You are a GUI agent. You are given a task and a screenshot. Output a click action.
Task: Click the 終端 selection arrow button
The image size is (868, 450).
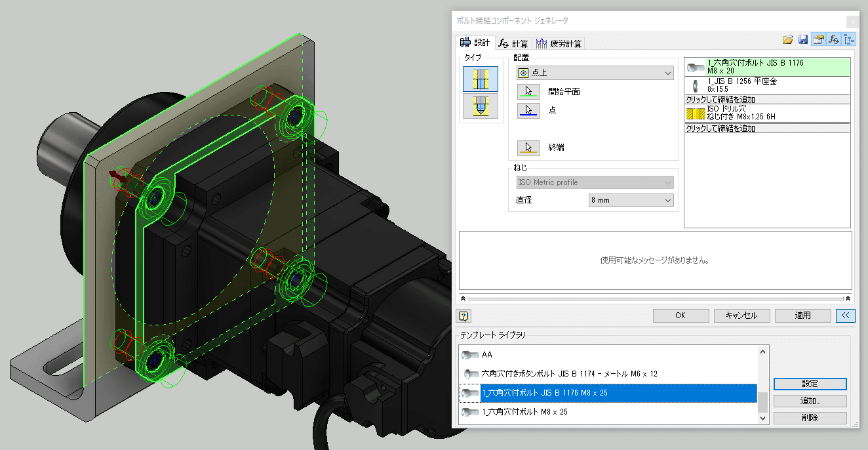(528, 148)
